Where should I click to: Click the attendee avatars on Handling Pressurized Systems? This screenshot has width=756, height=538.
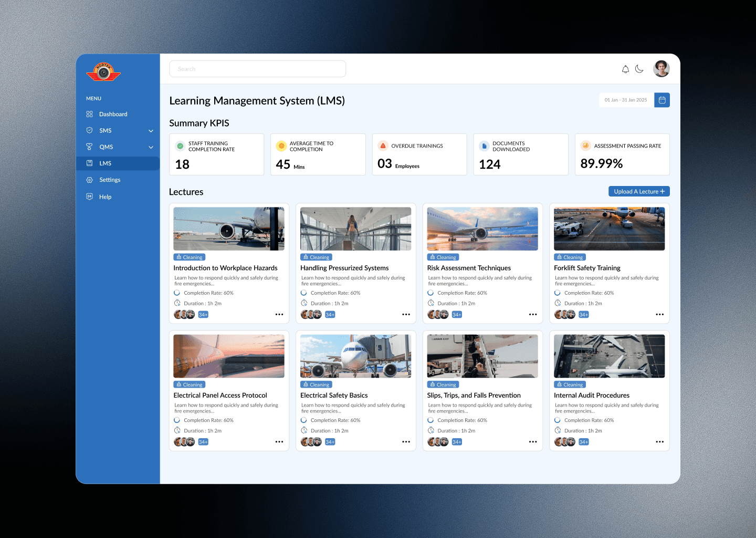tap(311, 314)
